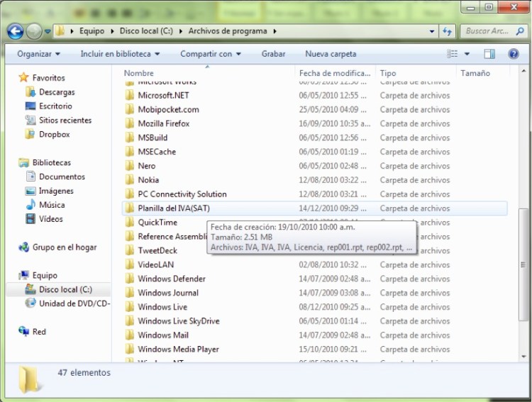Open the Dropbox favorite in sidebar

tap(53, 134)
